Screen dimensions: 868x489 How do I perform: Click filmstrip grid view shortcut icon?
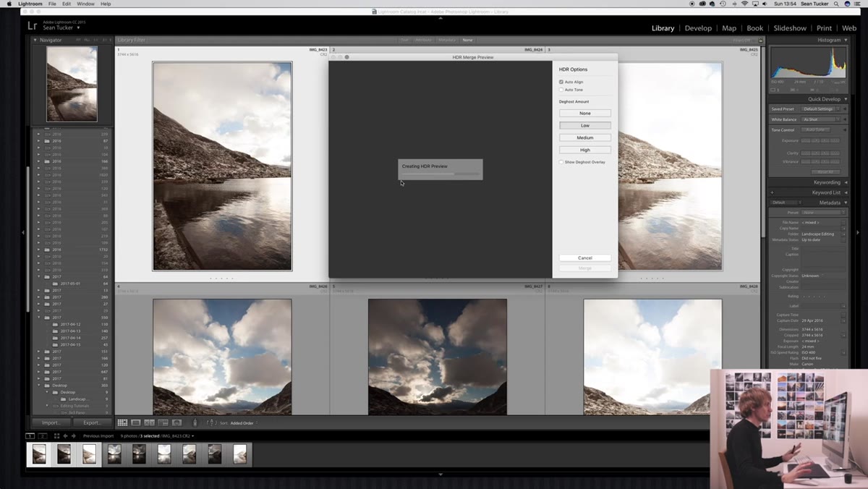(x=56, y=436)
